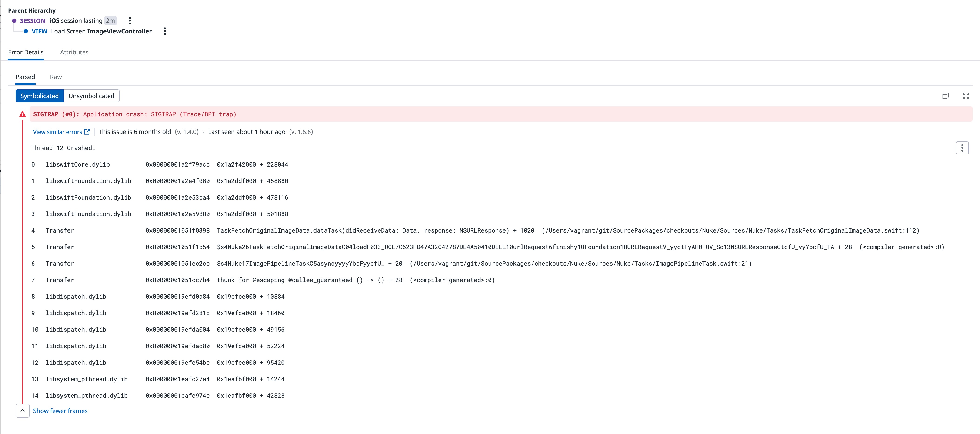Collapse frames using the chevron button
This screenshot has width=980, height=434.
click(x=23, y=411)
